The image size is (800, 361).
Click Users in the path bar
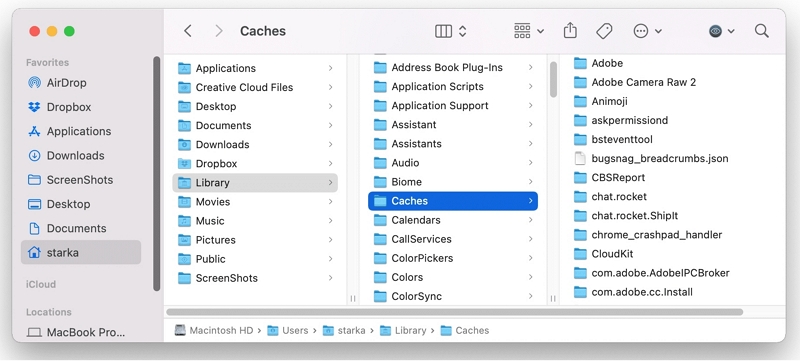288,330
